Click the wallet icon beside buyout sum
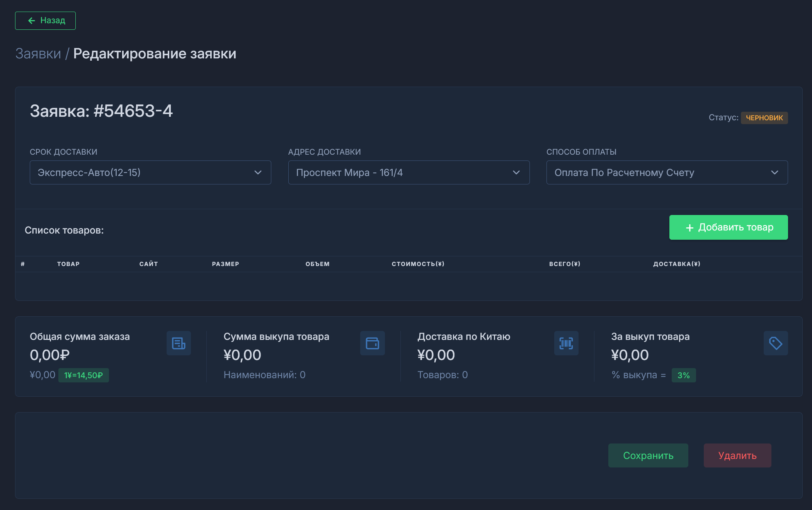 click(372, 343)
